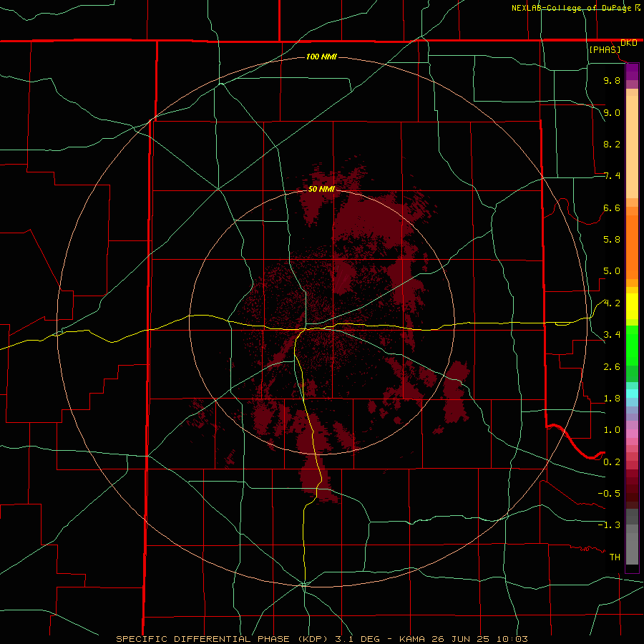Click the small logo glyph after DuPage

[638, 7]
